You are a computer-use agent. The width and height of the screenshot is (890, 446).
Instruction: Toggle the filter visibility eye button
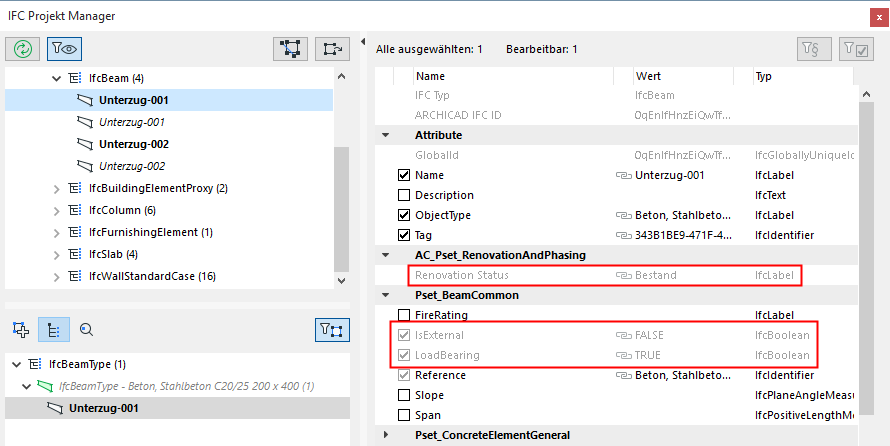click(x=65, y=47)
